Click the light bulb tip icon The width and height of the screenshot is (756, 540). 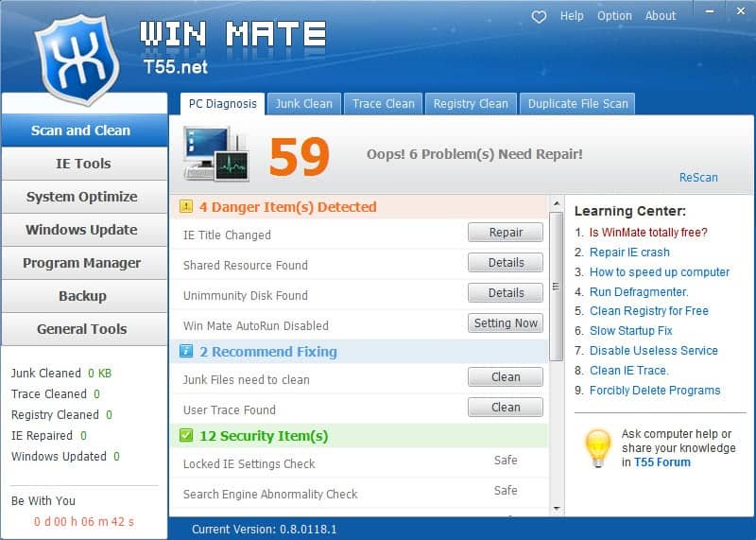(598, 448)
